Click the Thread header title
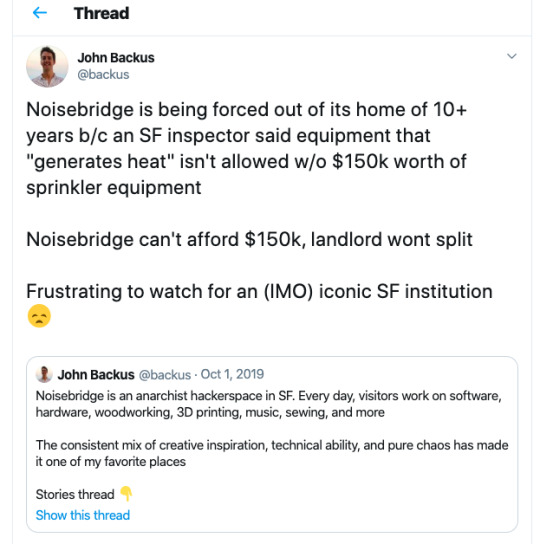Screen dimensions: 540x544 coord(101,14)
